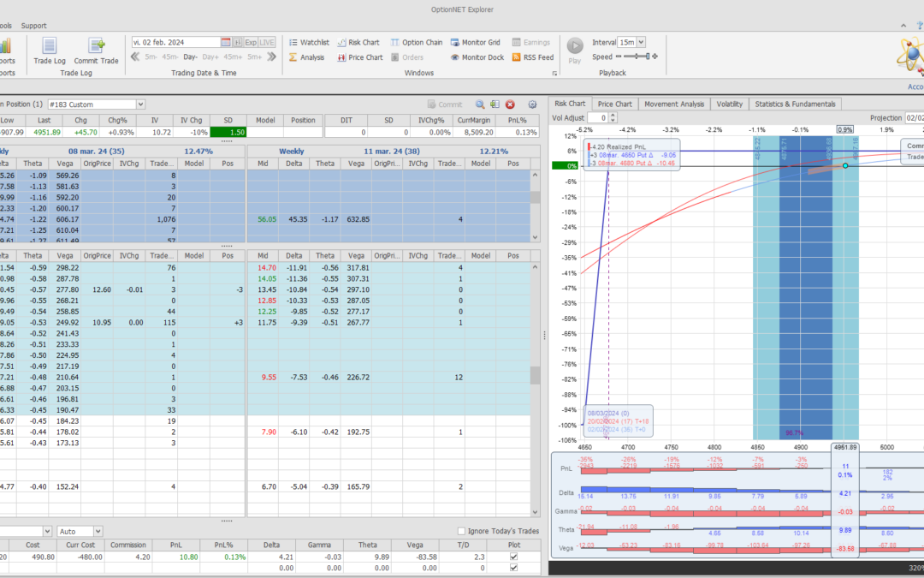Collapse the ribbon with the up chevron
The height and width of the screenshot is (578, 924).
click(x=903, y=26)
